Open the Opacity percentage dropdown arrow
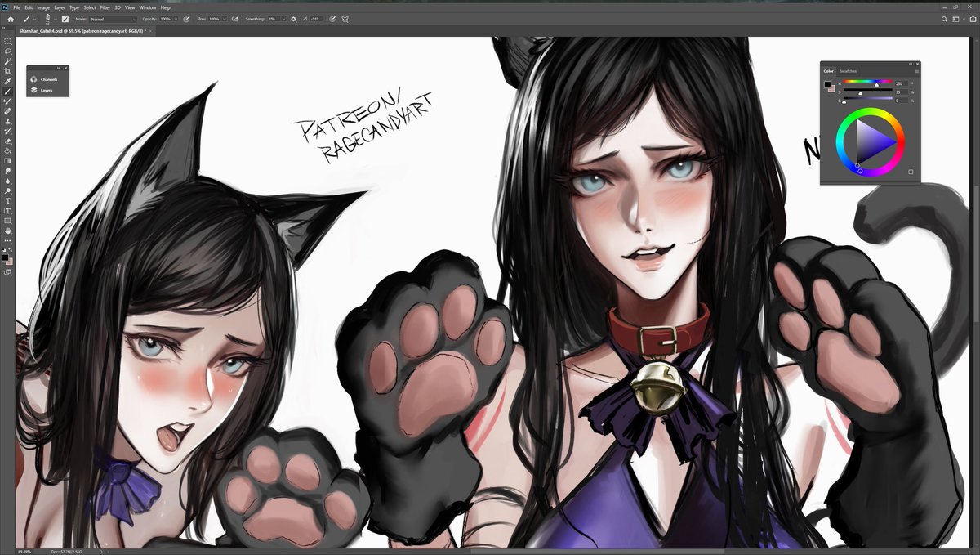980x555 pixels. [x=176, y=19]
